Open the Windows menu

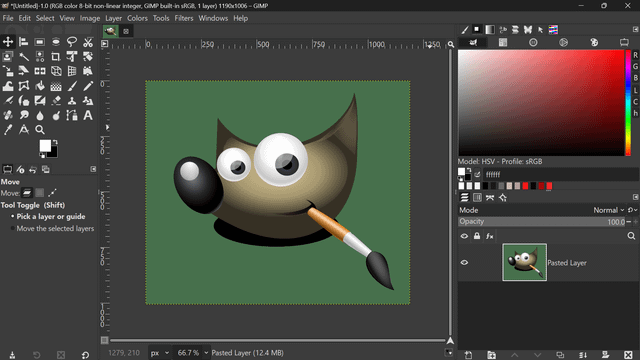213,18
